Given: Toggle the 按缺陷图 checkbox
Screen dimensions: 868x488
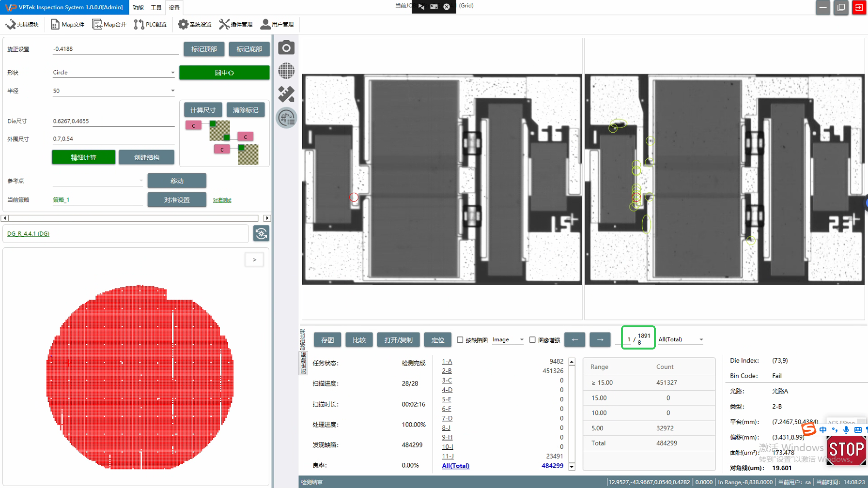Looking at the screenshot, I should pyautogui.click(x=460, y=340).
